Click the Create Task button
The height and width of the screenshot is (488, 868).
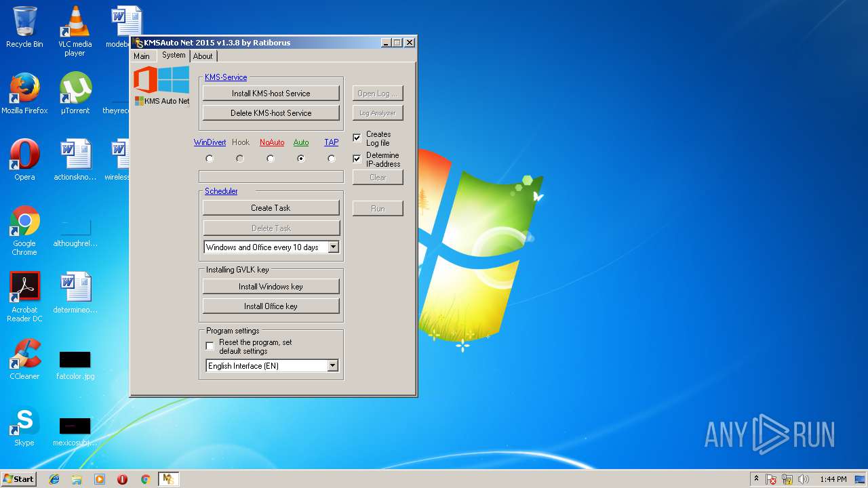[271, 208]
